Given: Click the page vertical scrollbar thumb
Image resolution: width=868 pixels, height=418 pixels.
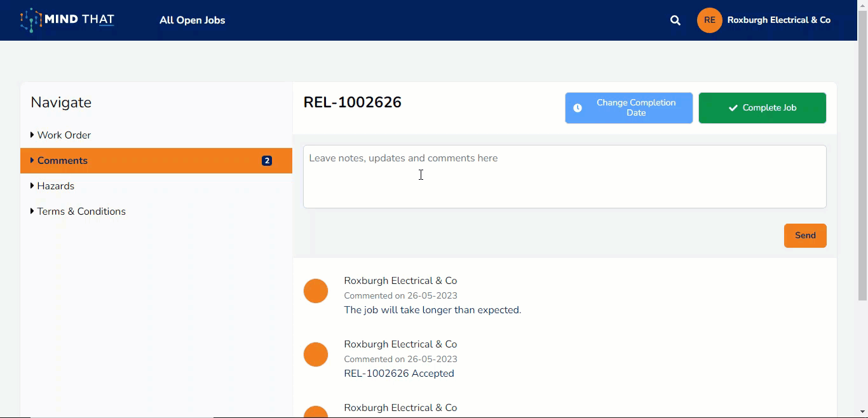Looking at the screenshot, I should point(862,155).
